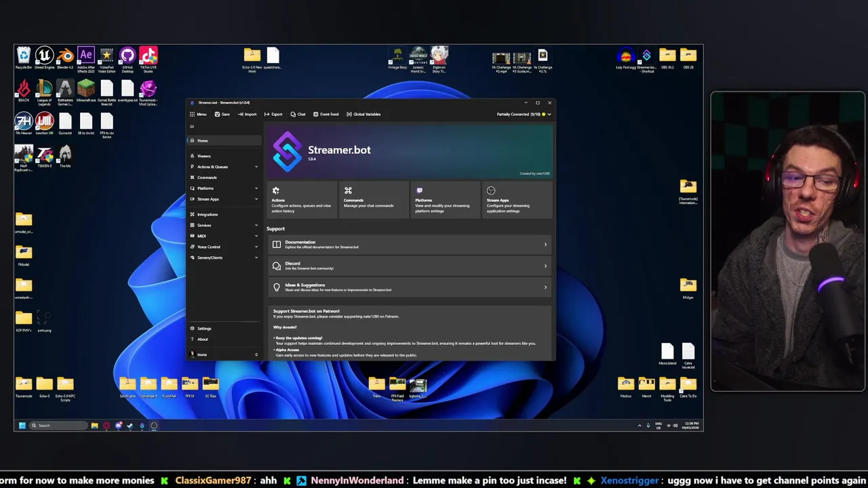Viewport: 868px width, 488px height.
Task: Expand the Stream Apps sidebar chevron
Action: point(256,199)
